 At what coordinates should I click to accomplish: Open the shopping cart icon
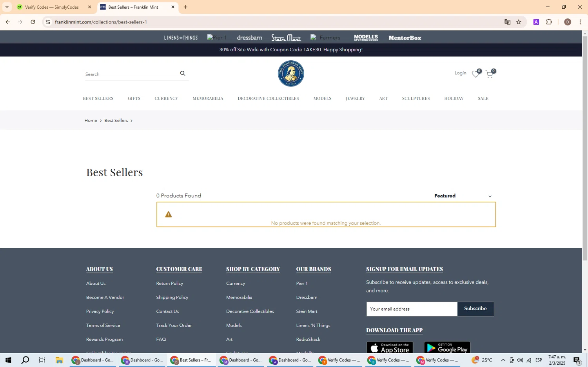(490, 74)
